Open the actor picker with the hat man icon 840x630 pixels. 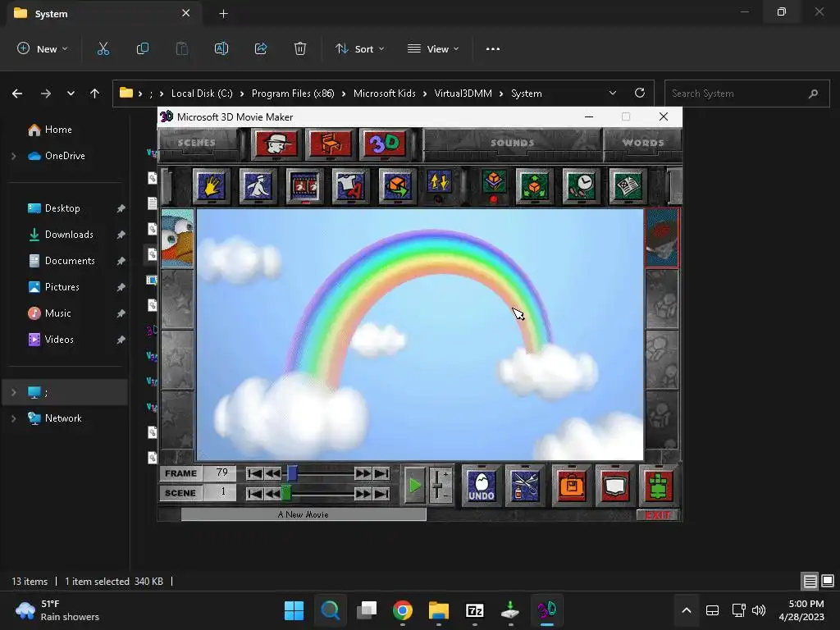point(276,144)
